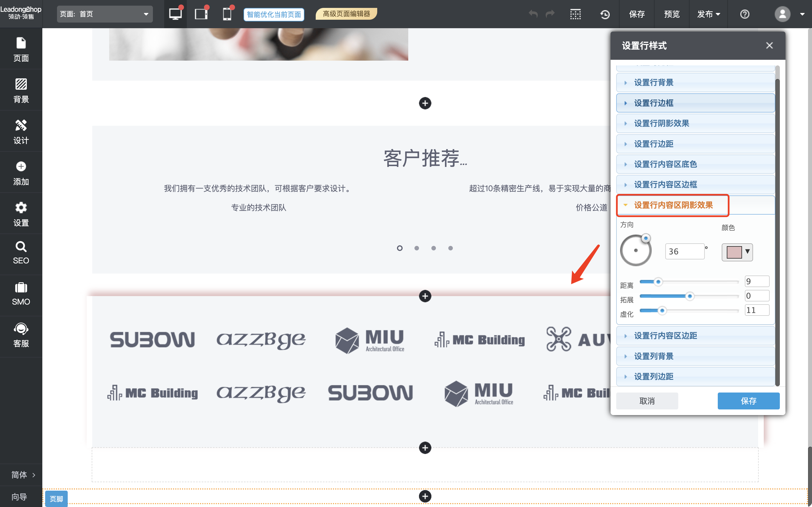
Task: Toggle the grid lines icon
Action: [x=575, y=14]
